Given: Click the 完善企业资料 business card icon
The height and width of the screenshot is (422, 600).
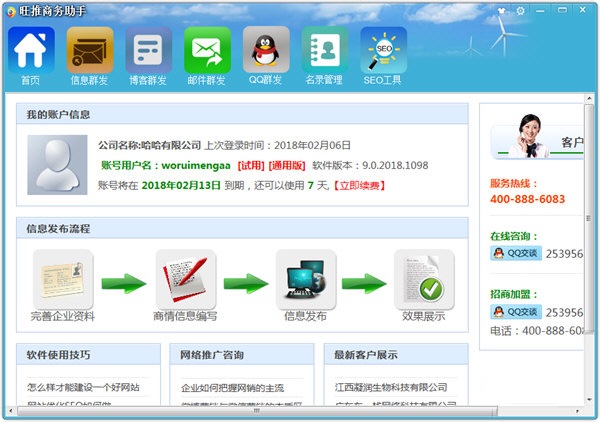Looking at the screenshot, I should (63, 279).
